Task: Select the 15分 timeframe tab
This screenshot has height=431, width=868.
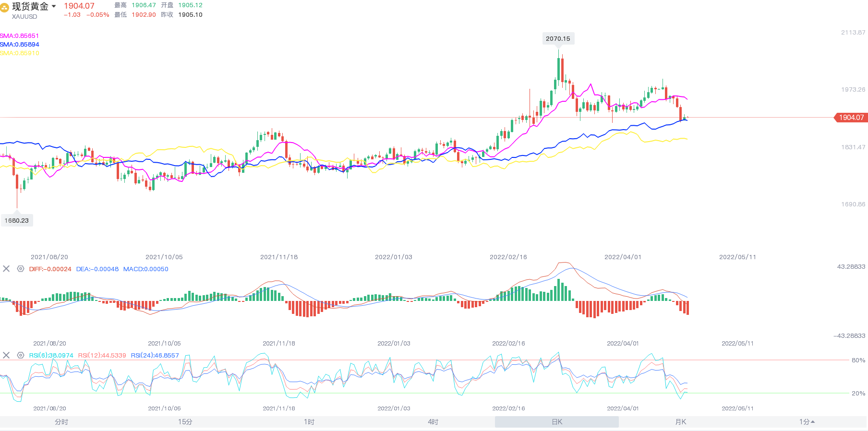Action: [185, 422]
